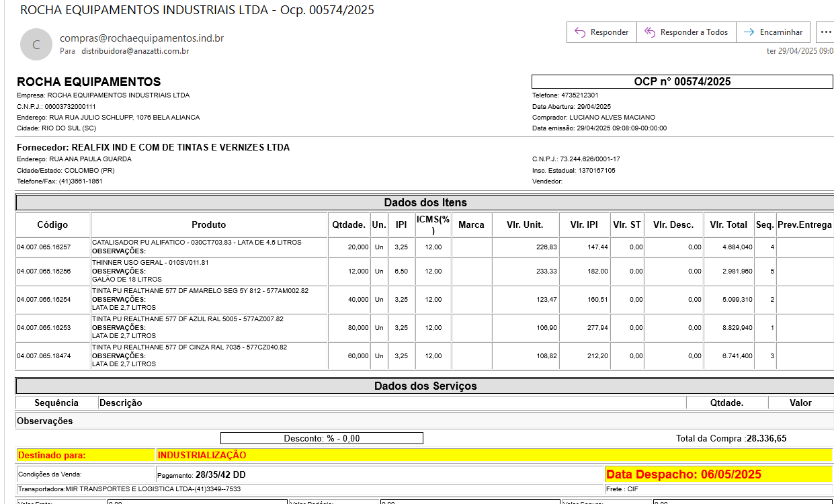Open the more actions ellipsis menu
The image size is (834, 504).
[x=825, y=32]
